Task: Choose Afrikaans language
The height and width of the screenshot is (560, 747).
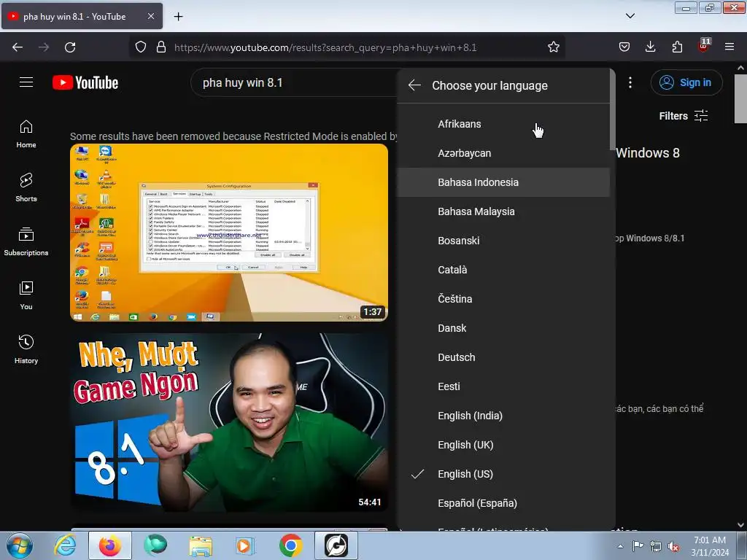Action: click(x=503, y=124)
